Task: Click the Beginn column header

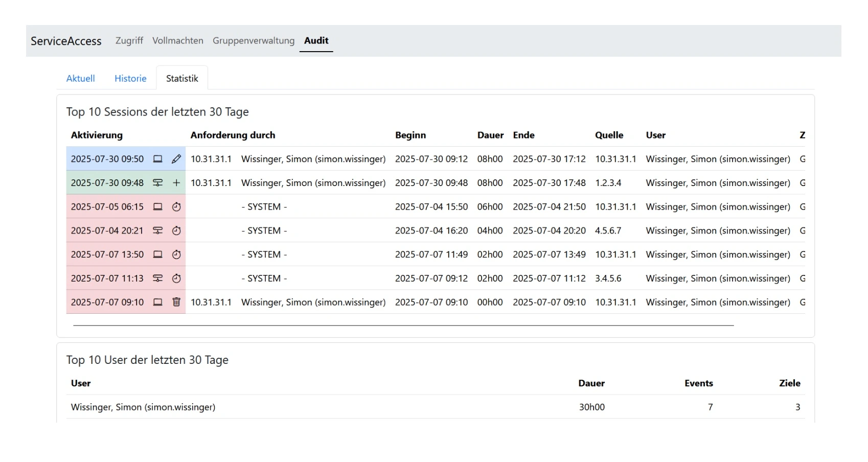Action: coord(410,135)
